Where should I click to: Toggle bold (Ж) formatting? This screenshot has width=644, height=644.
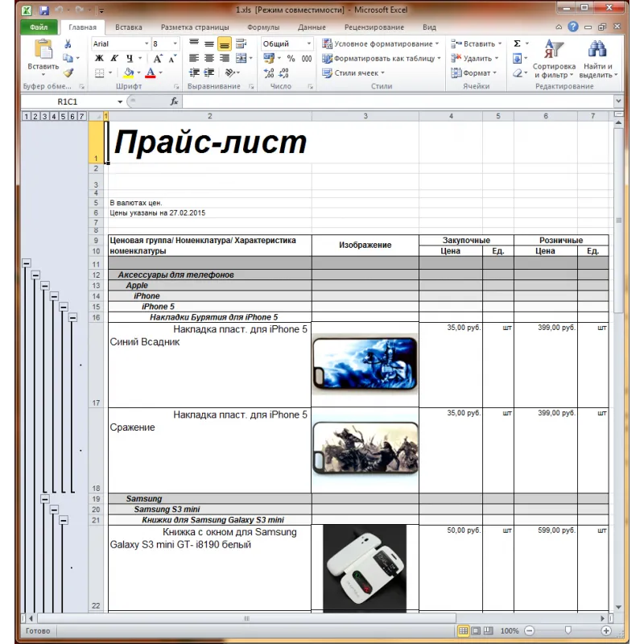(x=99, y=58)
